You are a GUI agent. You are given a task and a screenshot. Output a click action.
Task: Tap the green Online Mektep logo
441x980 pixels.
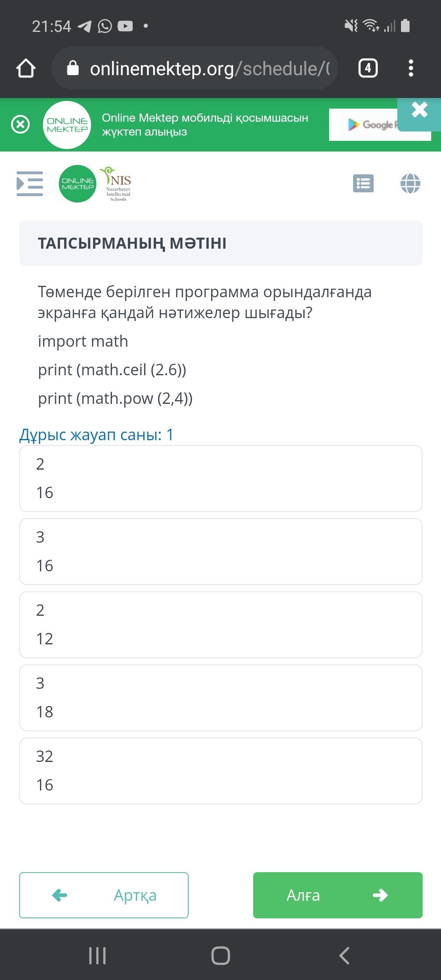(x=78, y=183)
